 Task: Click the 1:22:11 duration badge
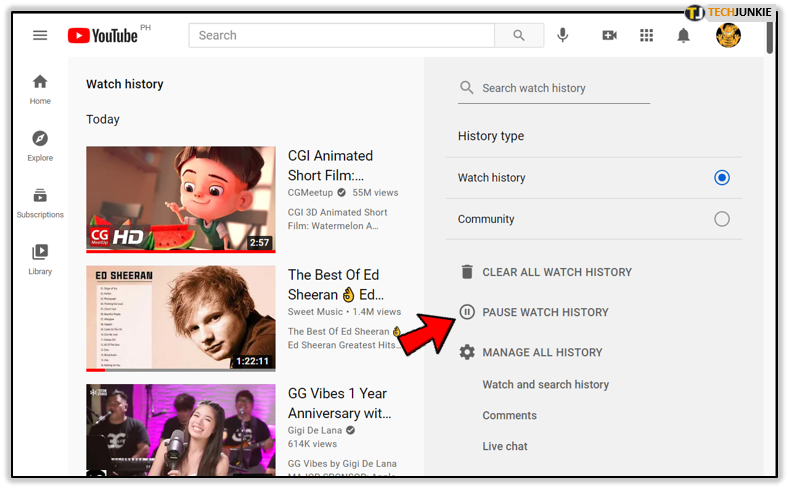tap(253, 361)
